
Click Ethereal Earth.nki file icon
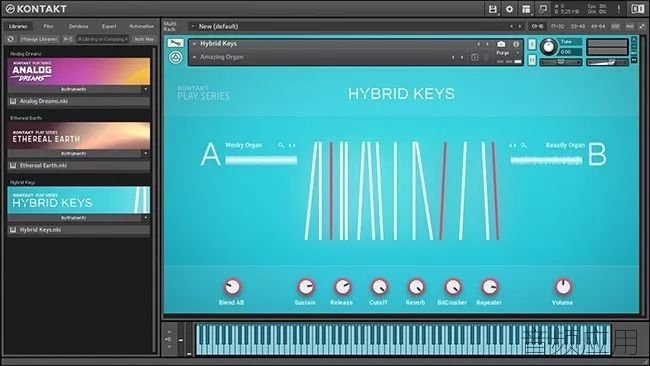[x=13, y=165]
